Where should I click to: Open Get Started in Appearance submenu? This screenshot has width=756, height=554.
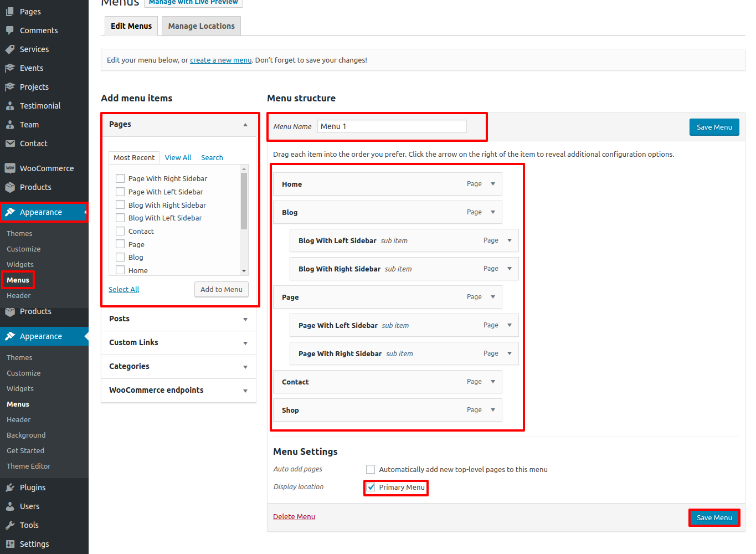click(25, 450)
